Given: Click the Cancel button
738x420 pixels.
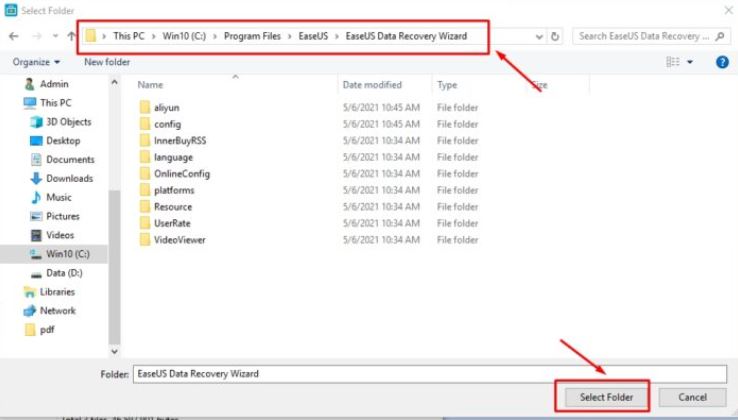Looking at the screenshot, I should tap(692, 397).
